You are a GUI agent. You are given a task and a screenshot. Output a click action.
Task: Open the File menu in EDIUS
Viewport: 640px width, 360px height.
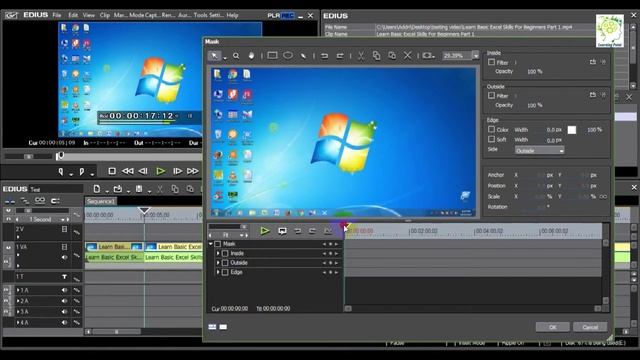(57, 15)
